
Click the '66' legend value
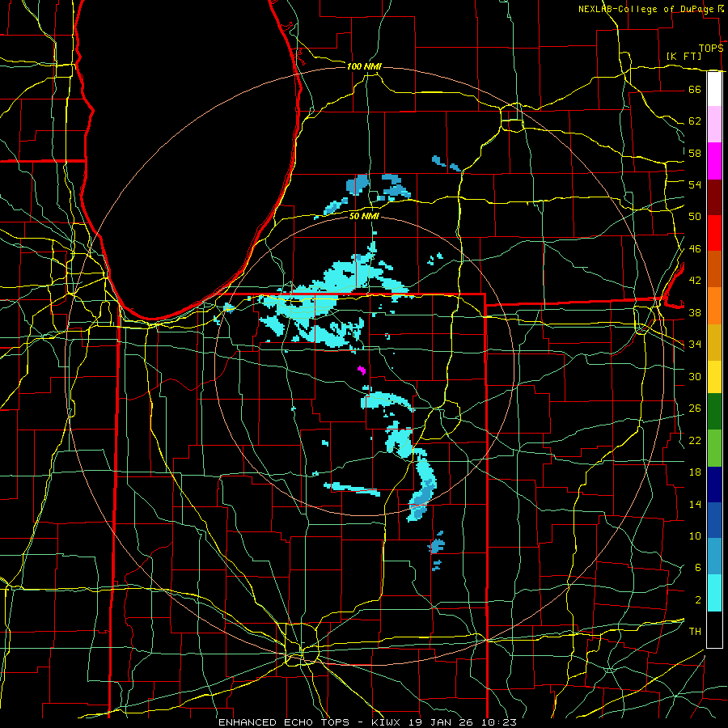tap(695, 89)
